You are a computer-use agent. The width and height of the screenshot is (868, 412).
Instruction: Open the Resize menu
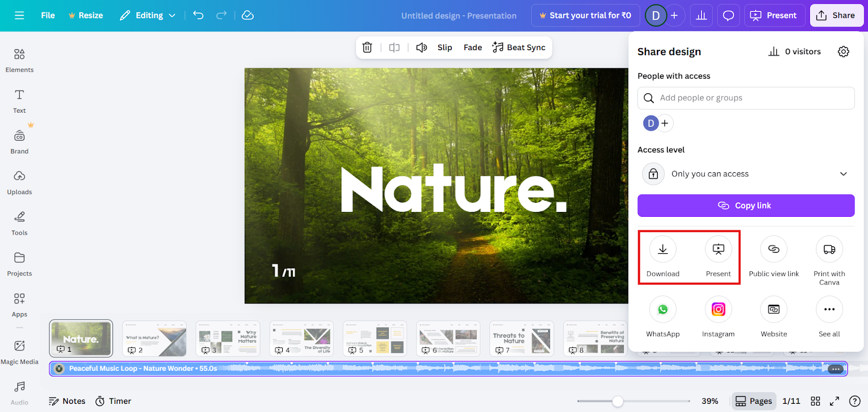click(86, 15)
